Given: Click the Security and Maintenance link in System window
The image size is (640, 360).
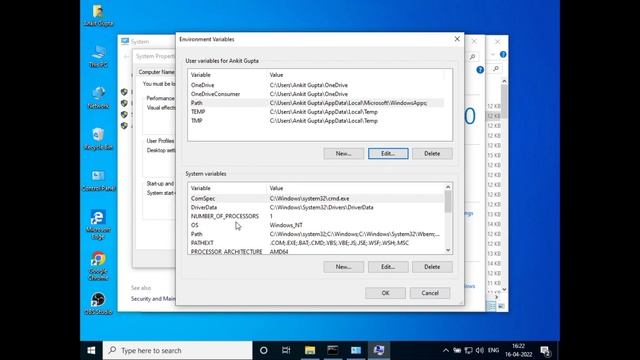Looking at the screenshot, I should [x=153, y=299].
